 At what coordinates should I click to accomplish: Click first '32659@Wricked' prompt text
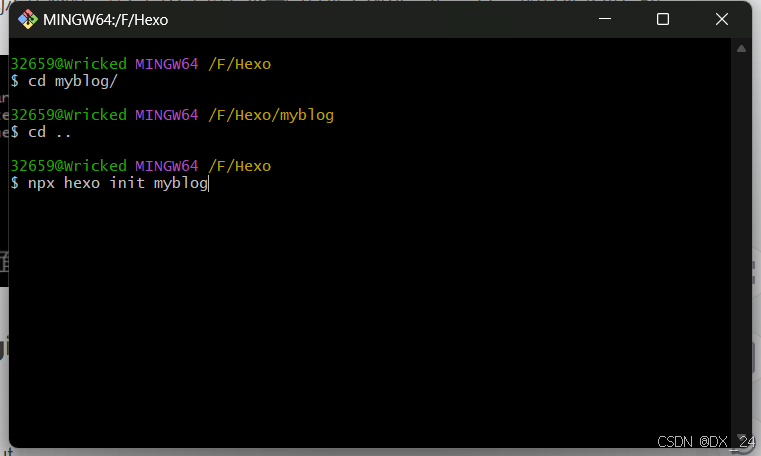pos(68,64)
